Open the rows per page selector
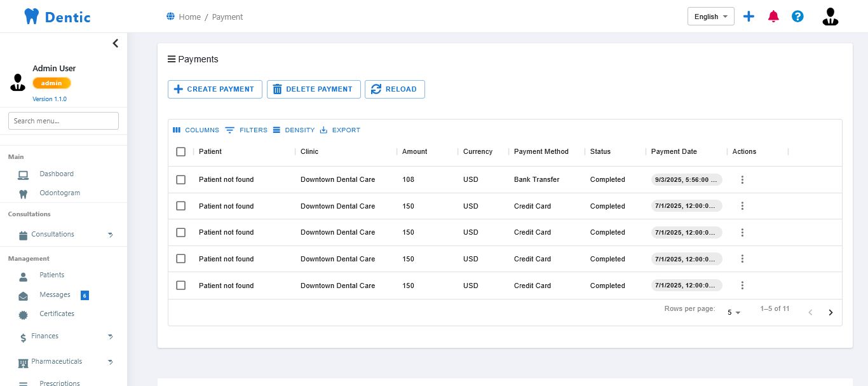This screenshot has width=868, height=386. coord(734,312)
